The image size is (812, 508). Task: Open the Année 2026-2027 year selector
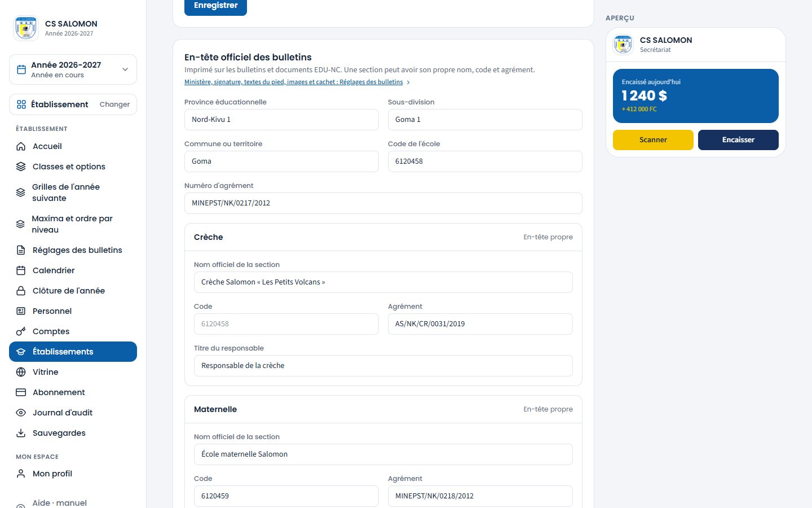73,69
